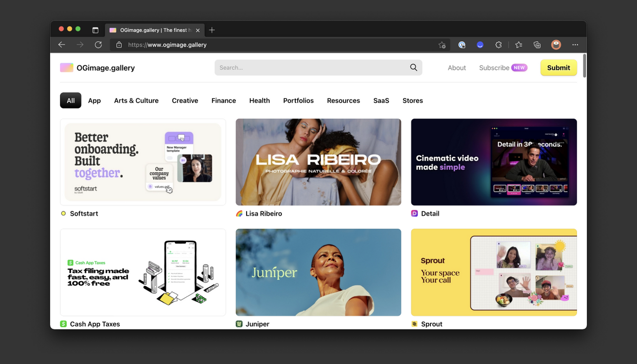Open the Softstart title link
This screenshot has height=364, width=637.
[x=84, y=213]
